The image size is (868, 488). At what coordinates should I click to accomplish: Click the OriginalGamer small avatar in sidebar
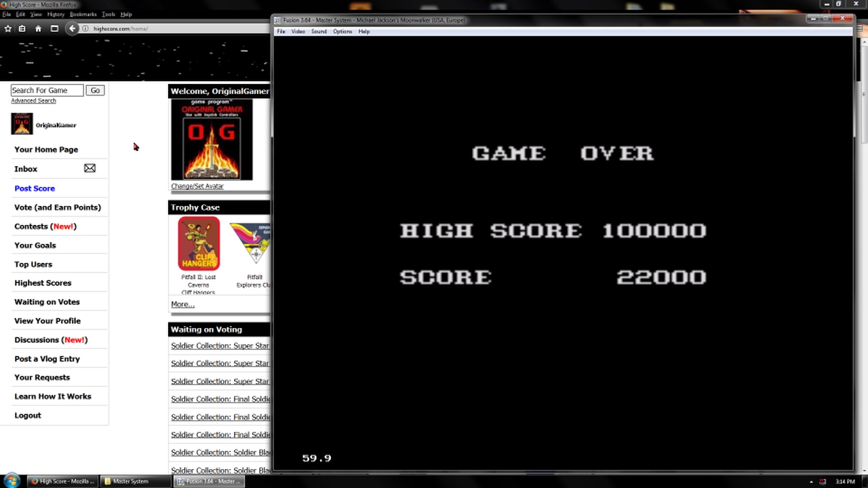22,124
